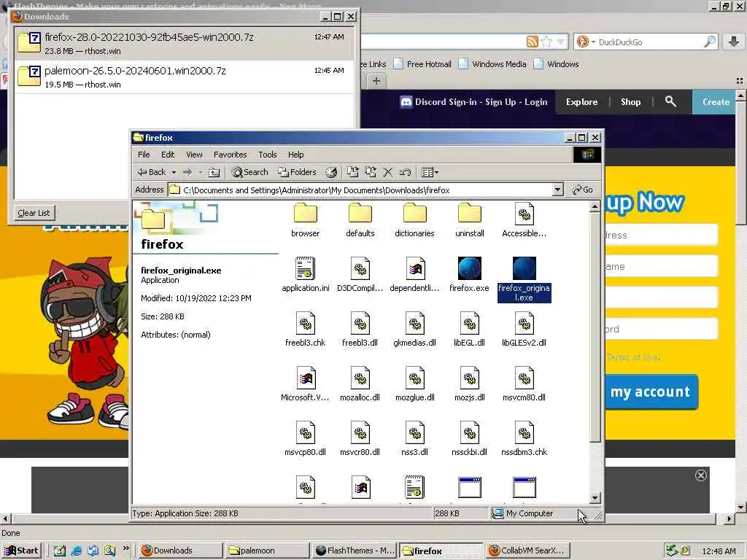Open the Favorites menu
The image size is (747, 560).
230,155
